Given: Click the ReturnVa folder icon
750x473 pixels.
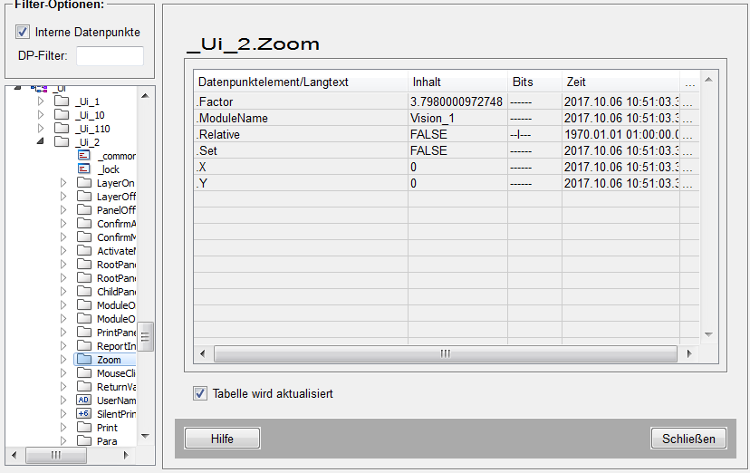Looking at the screenshot, I should [84, 385].
